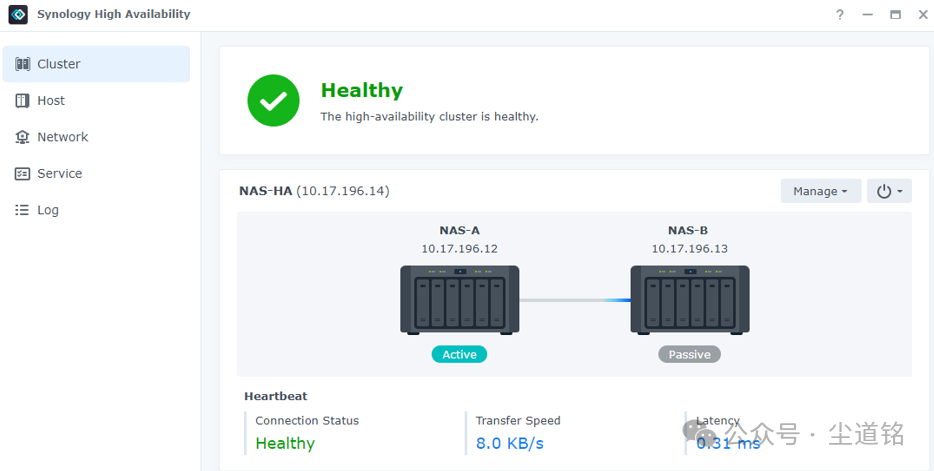
Task: Click the green Healthy checkmark icon
Action: click(x=273, y=101)
